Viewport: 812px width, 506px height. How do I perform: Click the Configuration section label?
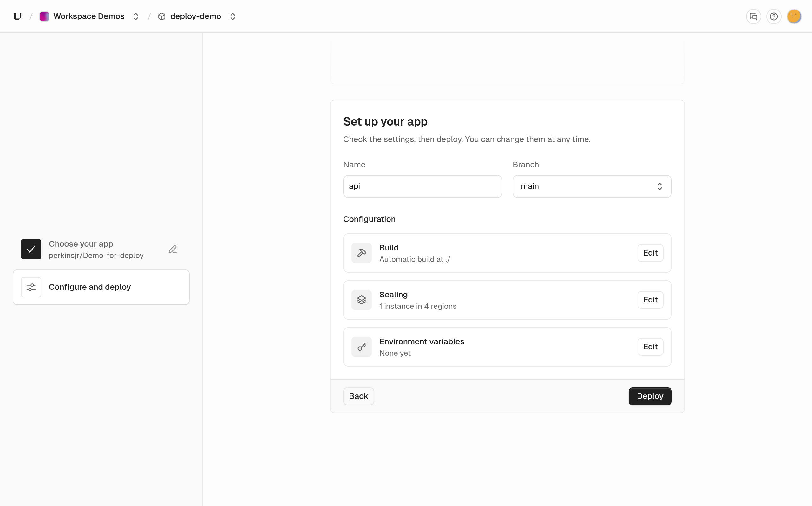tap(369, 219)
